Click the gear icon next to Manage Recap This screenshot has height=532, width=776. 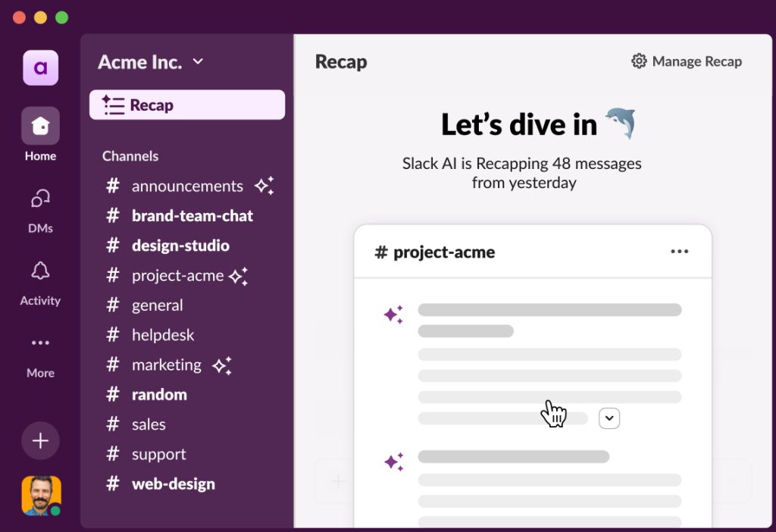pos(639,61)
